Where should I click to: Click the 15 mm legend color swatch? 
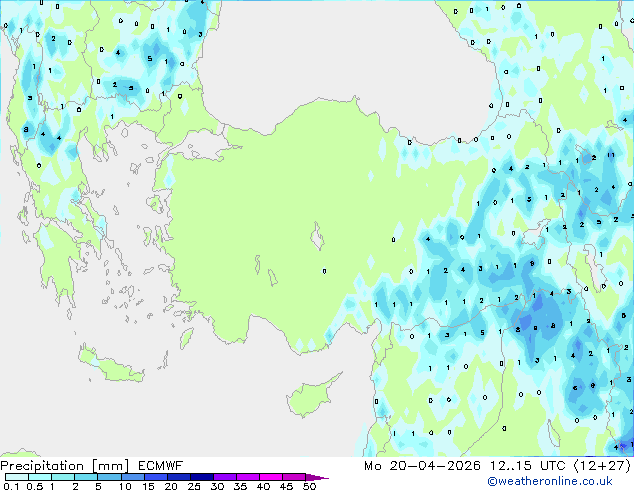155,477
